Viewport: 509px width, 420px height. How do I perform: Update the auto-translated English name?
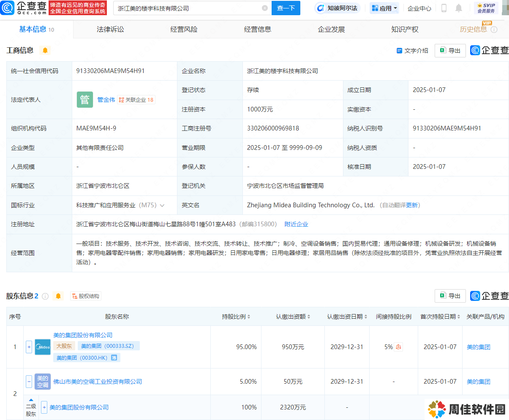(412, 205)
